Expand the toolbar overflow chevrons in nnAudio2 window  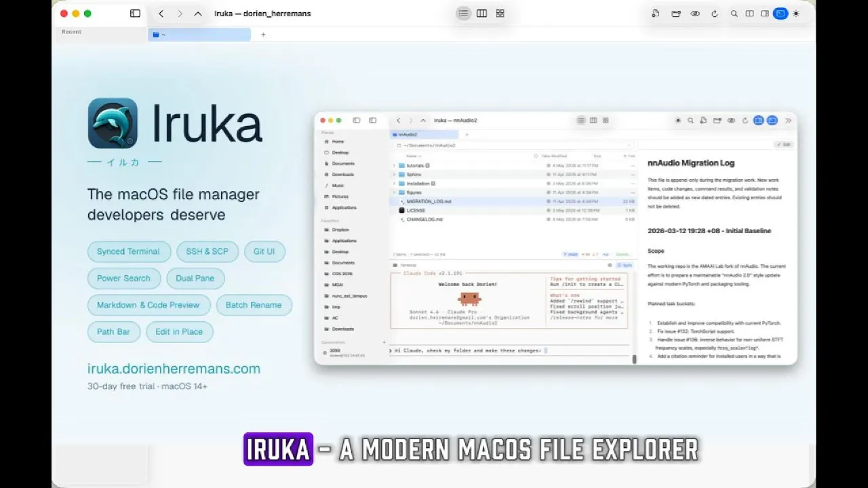point(788,121)
